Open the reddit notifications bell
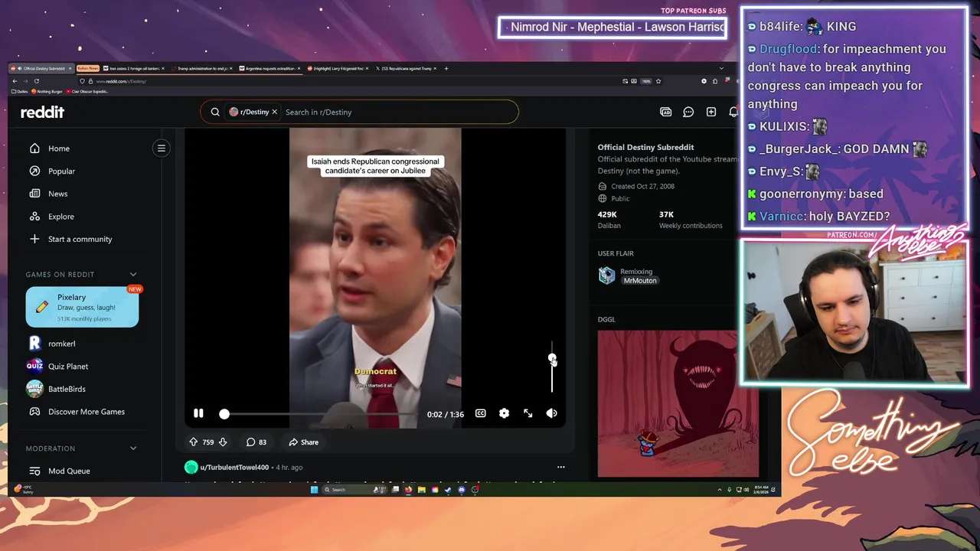The image size is (980, 551). [733, 112]
